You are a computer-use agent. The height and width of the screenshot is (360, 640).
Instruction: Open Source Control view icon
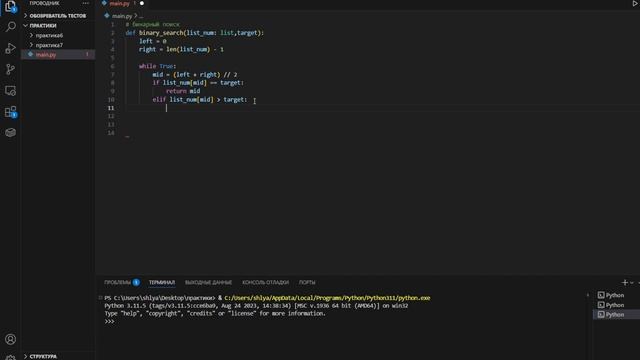(10, 69)
